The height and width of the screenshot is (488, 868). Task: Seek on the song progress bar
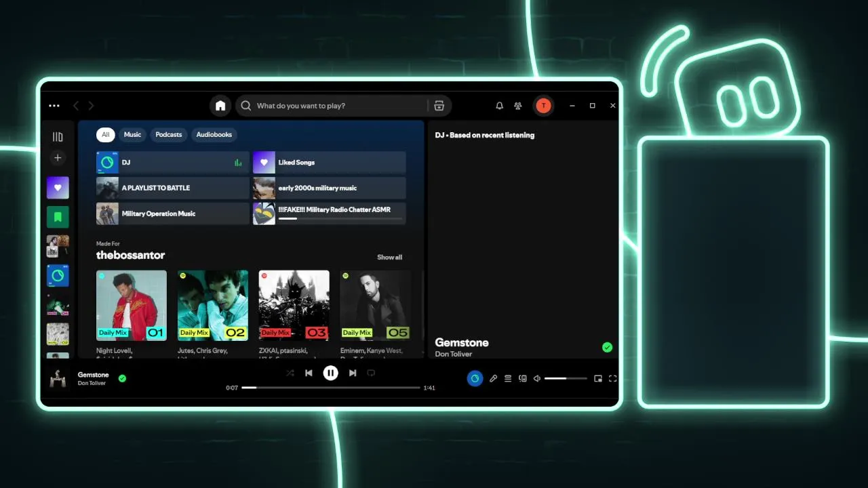(331, 388)
